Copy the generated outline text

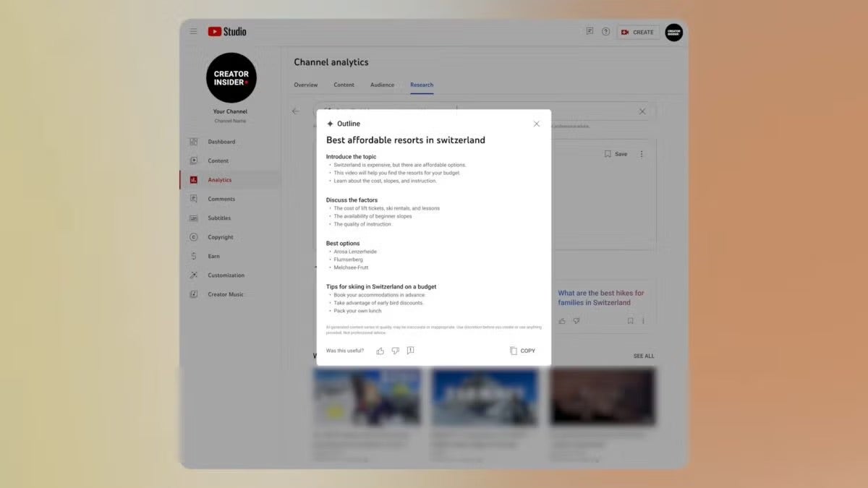pos(522,351)
